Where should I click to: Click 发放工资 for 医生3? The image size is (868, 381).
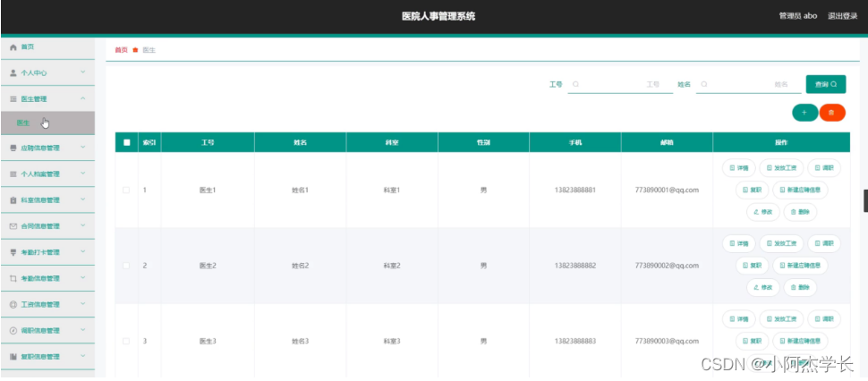pyautogui.click(x=781, y=319)
